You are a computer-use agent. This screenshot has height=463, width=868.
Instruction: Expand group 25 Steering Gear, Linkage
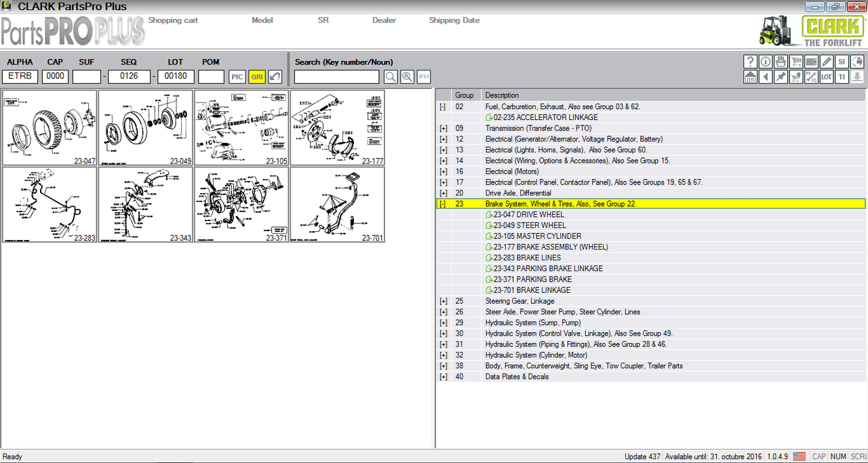coord(443,301)
